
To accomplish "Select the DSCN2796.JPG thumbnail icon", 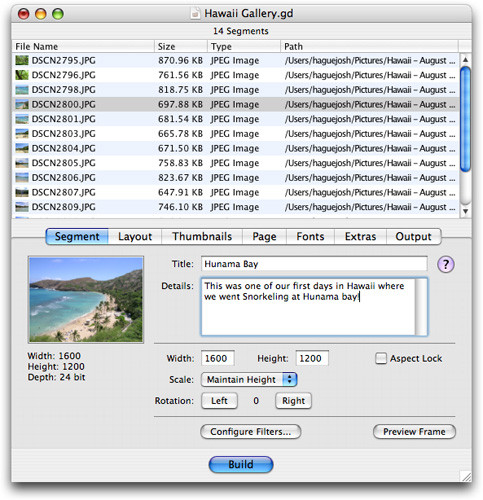I will pyautogui.click(x=22, y=75).
